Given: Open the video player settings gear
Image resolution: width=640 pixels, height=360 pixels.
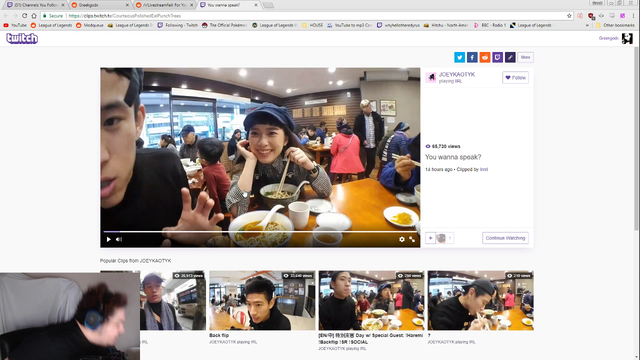Looking at the screenshot, I should [402, 240].
